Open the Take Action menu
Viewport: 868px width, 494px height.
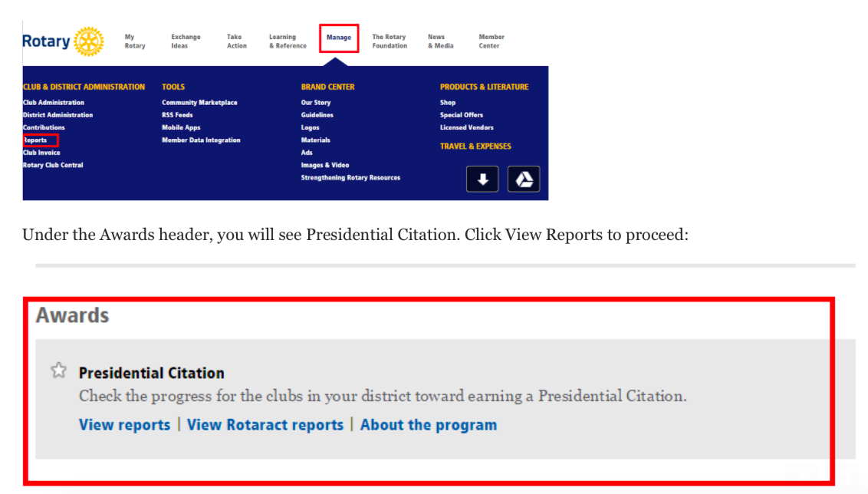coord(236,41)
